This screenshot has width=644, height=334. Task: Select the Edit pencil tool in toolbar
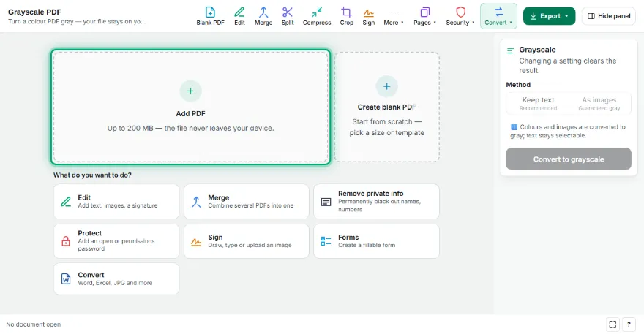[x=239, y=16]
